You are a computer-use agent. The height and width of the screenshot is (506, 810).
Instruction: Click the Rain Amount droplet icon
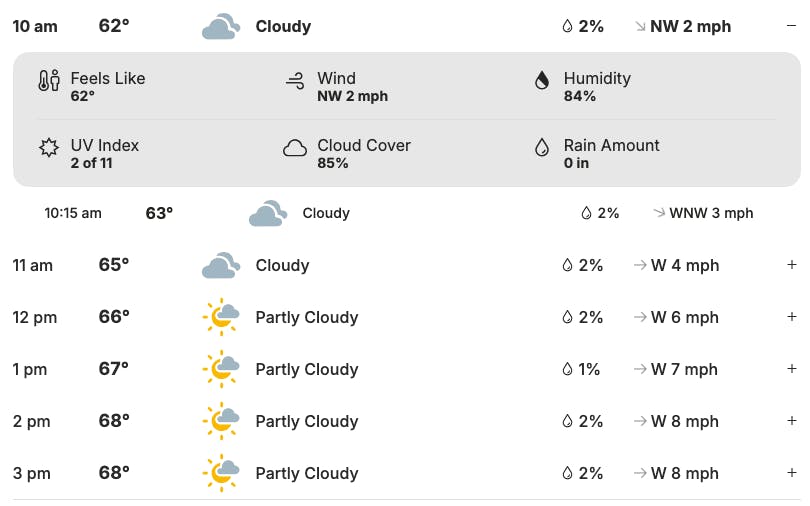542,148
